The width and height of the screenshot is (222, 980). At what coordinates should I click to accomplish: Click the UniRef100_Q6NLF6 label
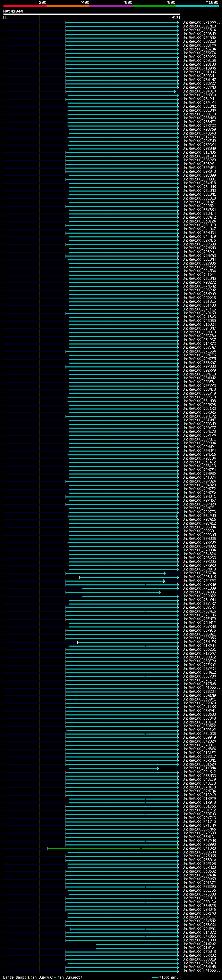click(199, 642)
